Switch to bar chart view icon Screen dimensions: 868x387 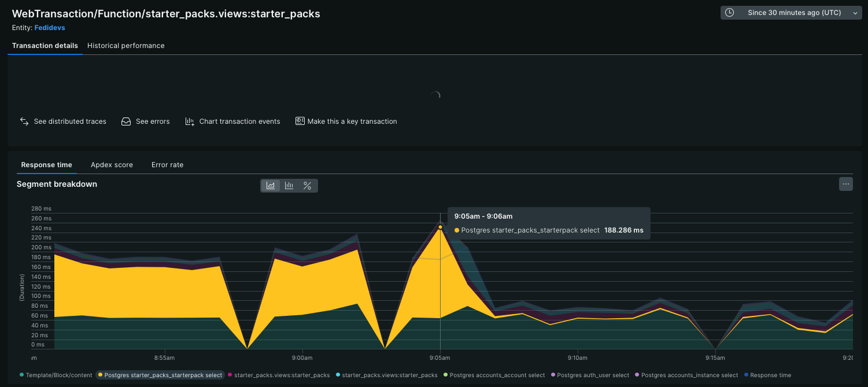coord(289,186)
